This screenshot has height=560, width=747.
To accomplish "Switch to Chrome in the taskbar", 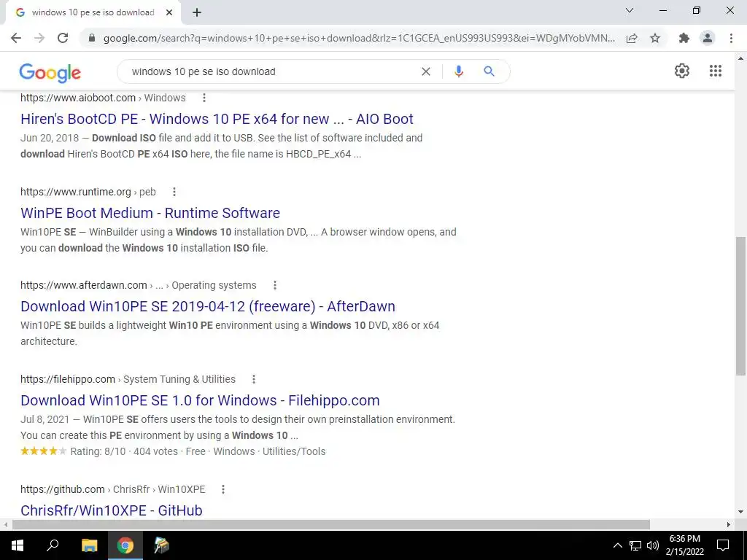I will [x=125, y=545].
